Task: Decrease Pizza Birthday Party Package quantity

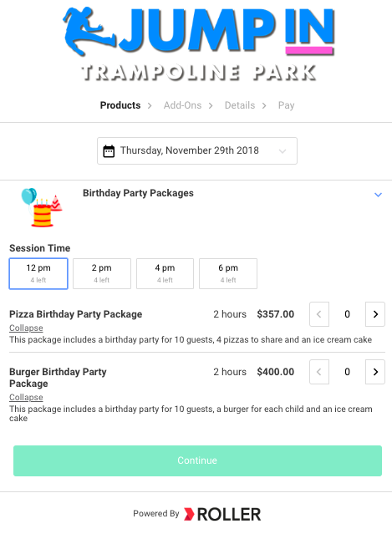Action: [x=319, y=314]
